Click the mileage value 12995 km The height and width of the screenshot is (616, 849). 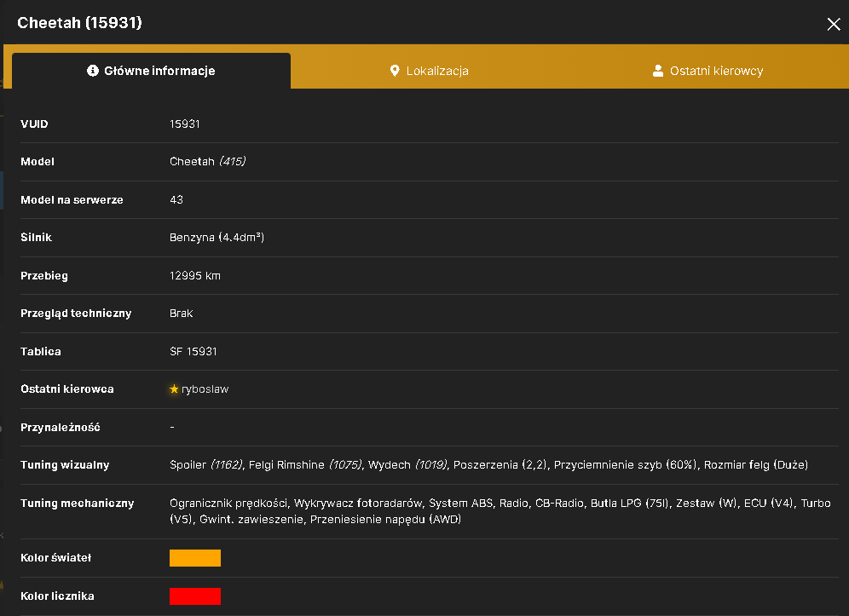pyautogui.click(x=195, y=275)
